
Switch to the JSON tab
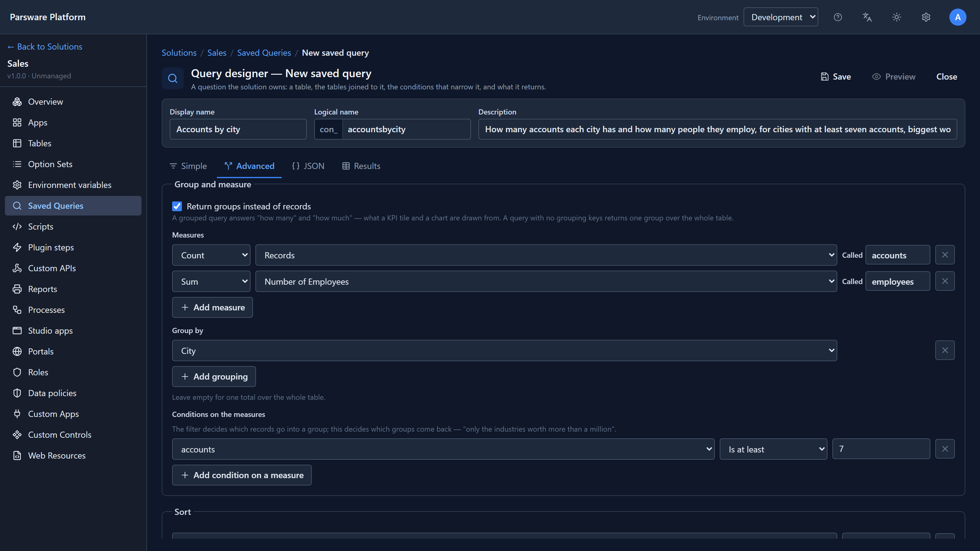coord(308,166)
